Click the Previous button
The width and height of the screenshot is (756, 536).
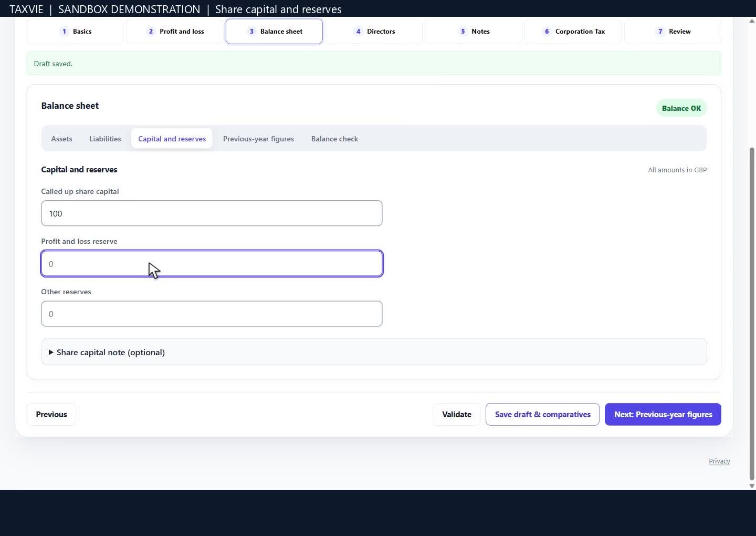[x=51, y=415]
